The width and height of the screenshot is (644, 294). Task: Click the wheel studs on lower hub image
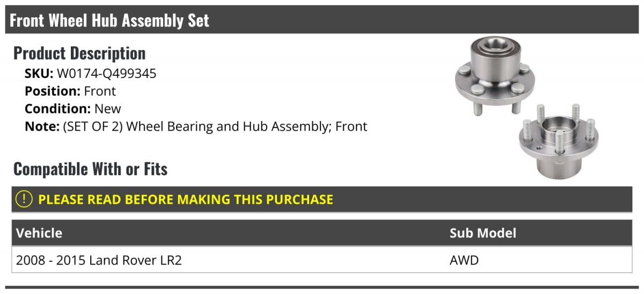tap(575, 114)
